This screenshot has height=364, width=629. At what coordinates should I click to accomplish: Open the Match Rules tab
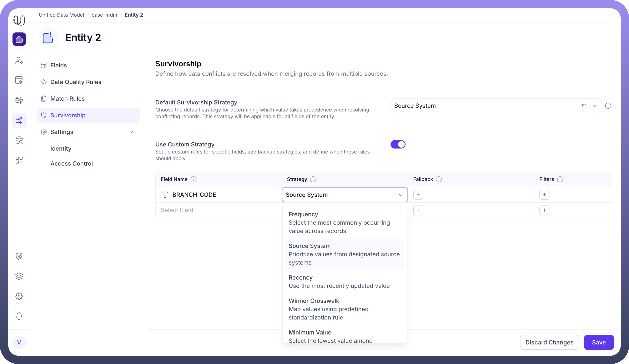[67, 99]
